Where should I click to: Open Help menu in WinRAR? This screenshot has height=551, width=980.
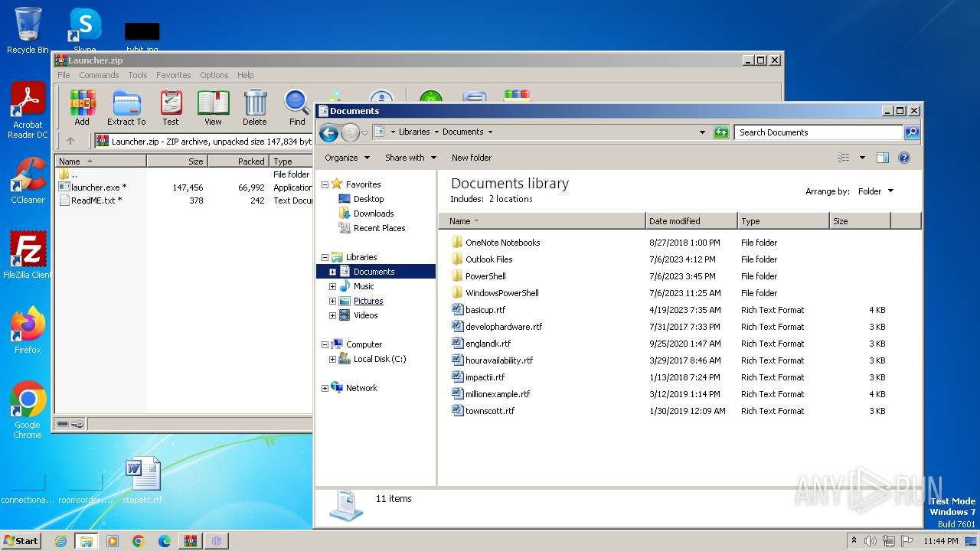[x=245, y=75]
